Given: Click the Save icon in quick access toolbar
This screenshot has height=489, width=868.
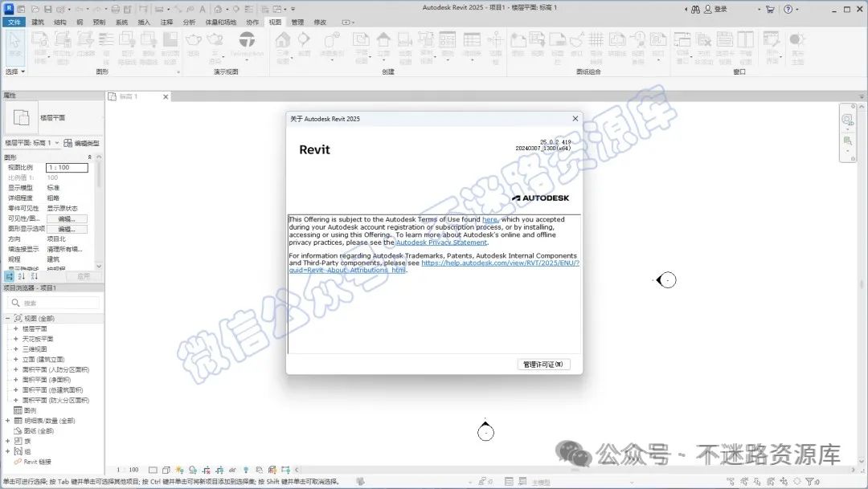Looking at the screenshot, I should point(48,9).
